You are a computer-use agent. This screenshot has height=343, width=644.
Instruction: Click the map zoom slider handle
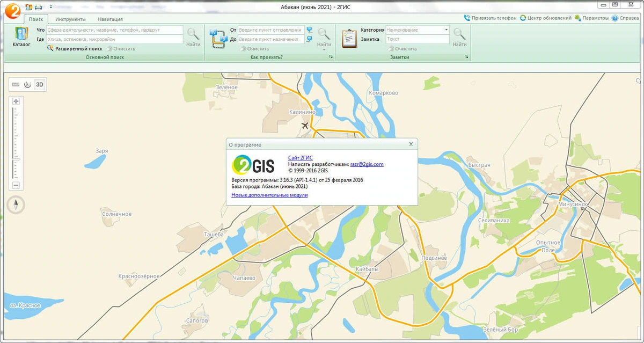[x=16, y=159]
